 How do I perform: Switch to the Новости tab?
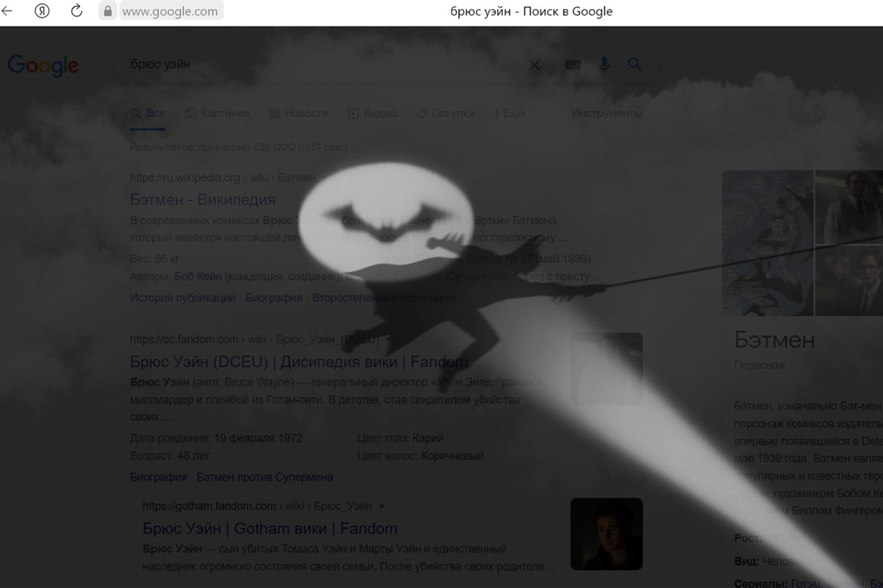point(299,113)
